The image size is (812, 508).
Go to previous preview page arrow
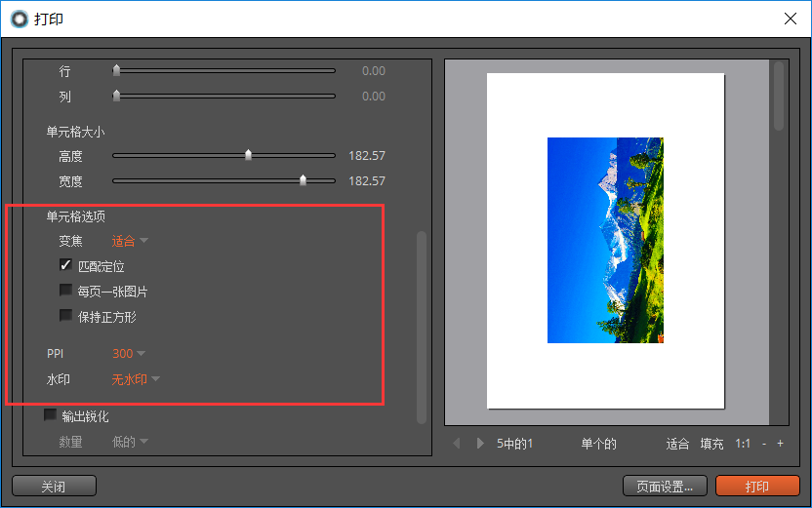tap(456, 444)
